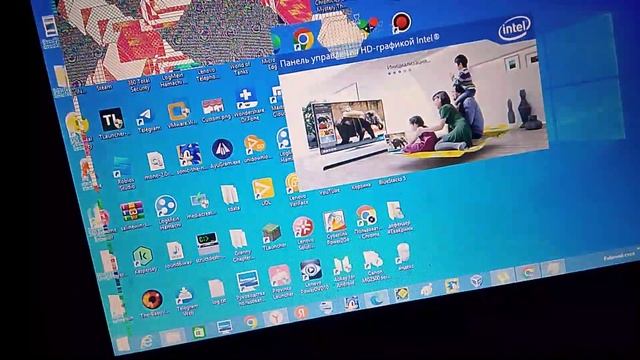Image resolution: width=640 pixels, height=360 pixels.
Task: Open the TLauncher shortcut with black TL logo
Action: click(112, 120)
